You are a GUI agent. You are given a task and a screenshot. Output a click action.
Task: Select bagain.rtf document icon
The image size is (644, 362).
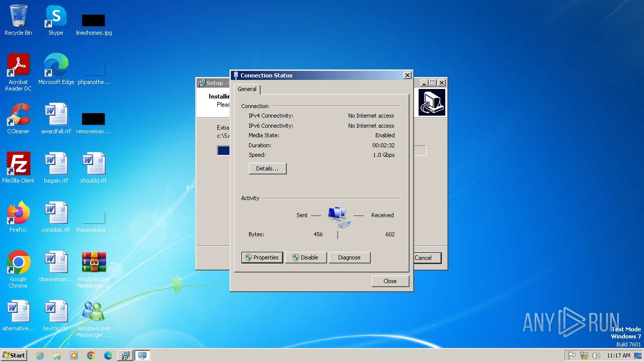tap(56, 168)
